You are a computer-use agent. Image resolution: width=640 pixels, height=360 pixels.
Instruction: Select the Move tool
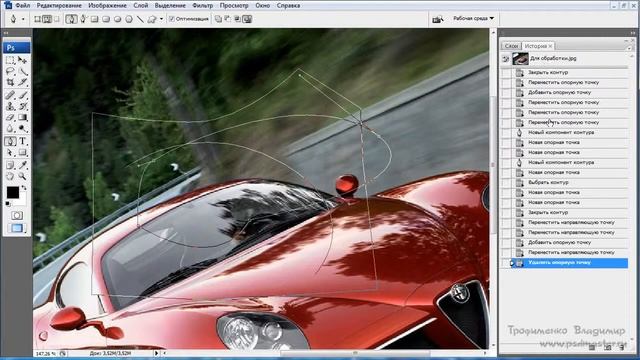click(x=22, y=60)
